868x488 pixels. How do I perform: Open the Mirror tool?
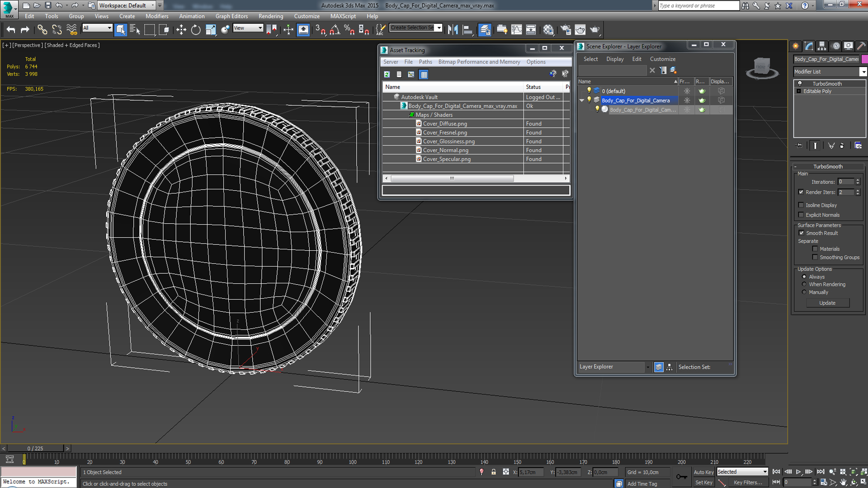453,30
